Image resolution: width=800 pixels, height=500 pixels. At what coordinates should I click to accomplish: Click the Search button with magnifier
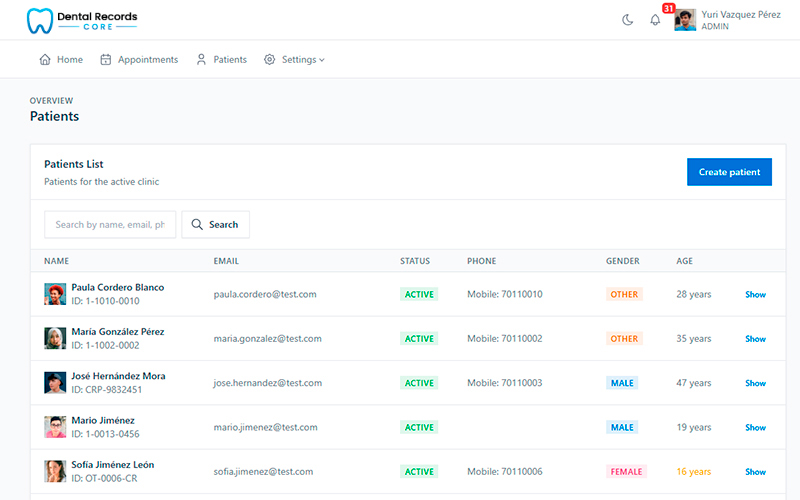[215, 224]
